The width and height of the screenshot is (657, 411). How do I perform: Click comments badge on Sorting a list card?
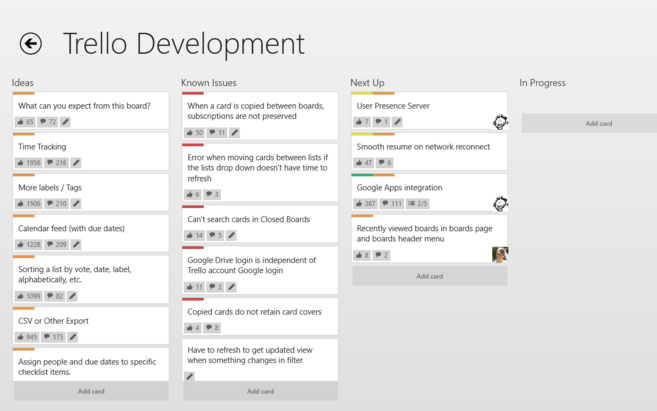pos(54,296)
